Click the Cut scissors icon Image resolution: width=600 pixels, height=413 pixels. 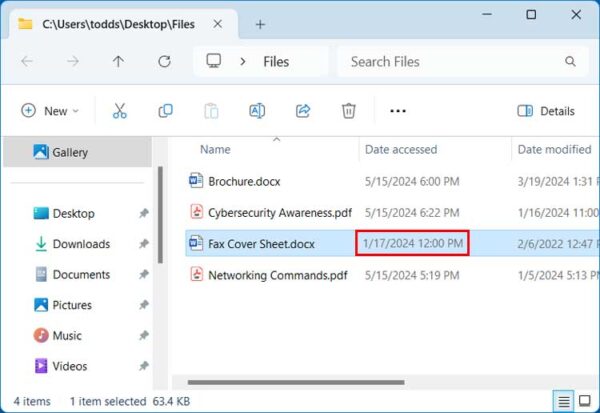(x=119, y=111)
